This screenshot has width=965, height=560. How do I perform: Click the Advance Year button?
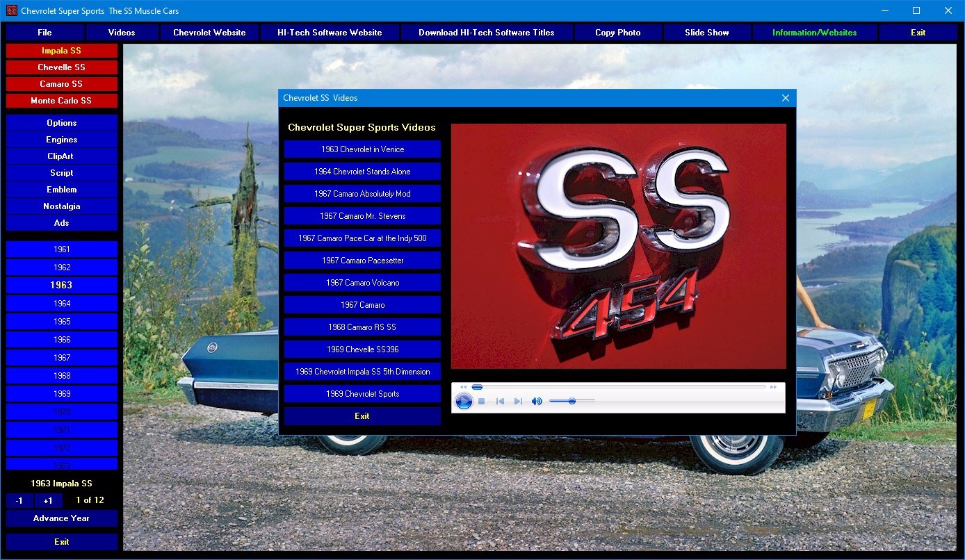point(62,518)
